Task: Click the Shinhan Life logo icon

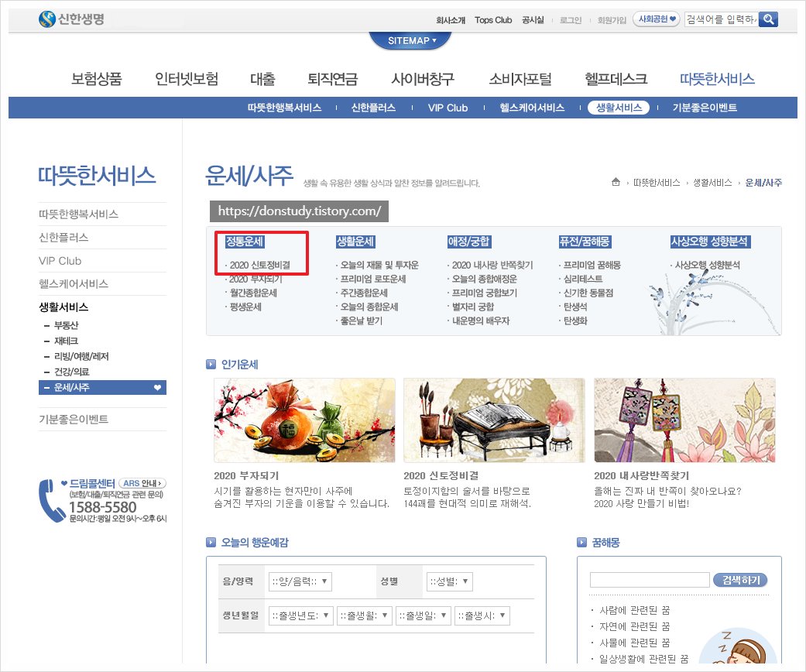Action: pos(46,19)
